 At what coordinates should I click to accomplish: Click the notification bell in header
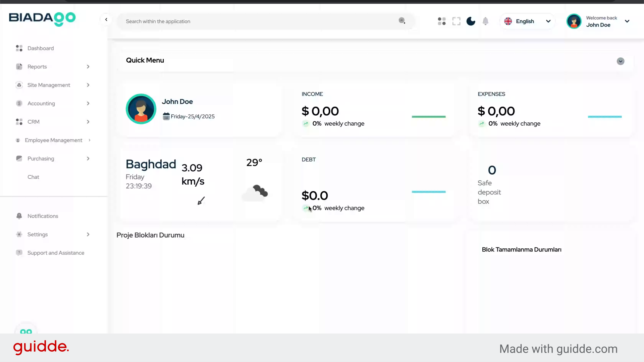click(x=485, y=21)
